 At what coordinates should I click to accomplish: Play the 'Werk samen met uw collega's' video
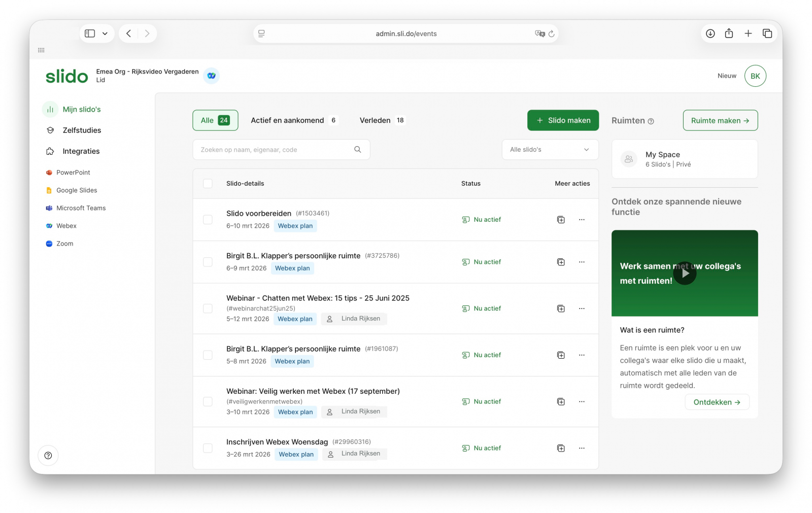click(685, 273)
